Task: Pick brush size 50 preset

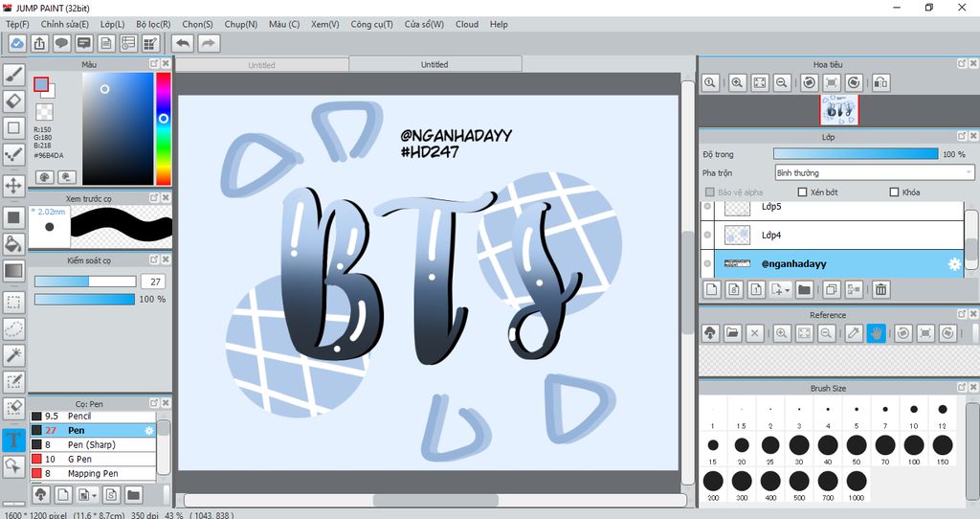Action: (857, 449)
